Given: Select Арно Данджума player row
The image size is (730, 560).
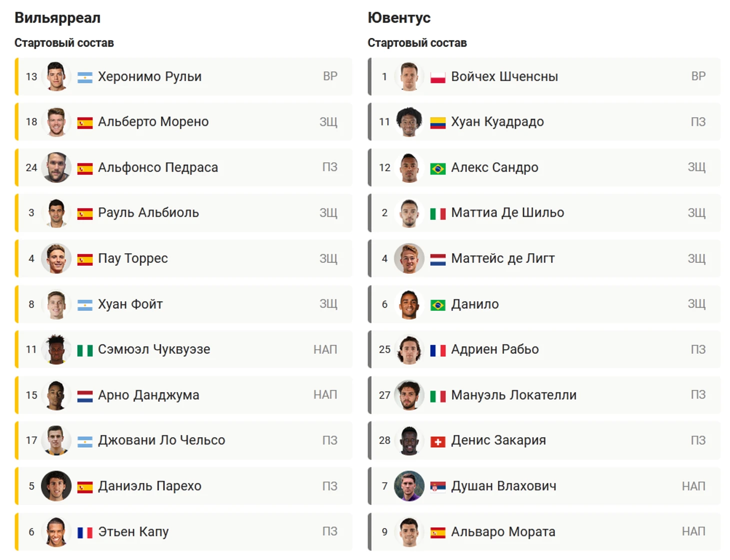Looking at the screenshot, I should click(183, 395).
